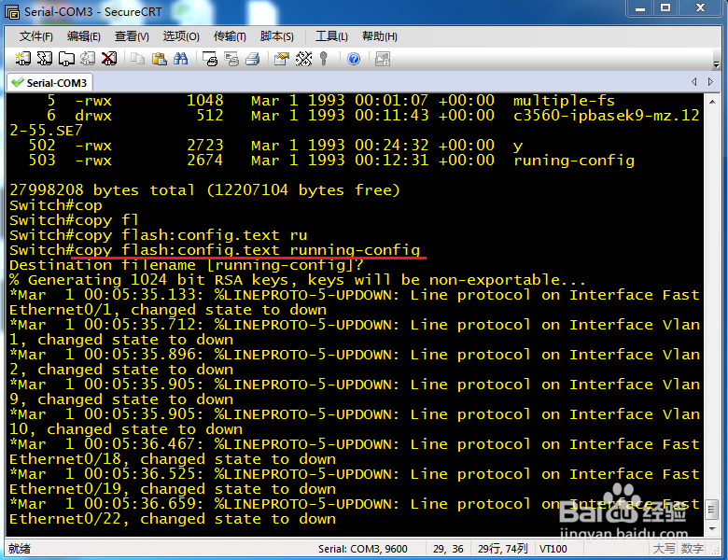This screenshot has width=728, height=560.
Task: Click the Disconnect red X icon
Action: click(x=109, y=59)
